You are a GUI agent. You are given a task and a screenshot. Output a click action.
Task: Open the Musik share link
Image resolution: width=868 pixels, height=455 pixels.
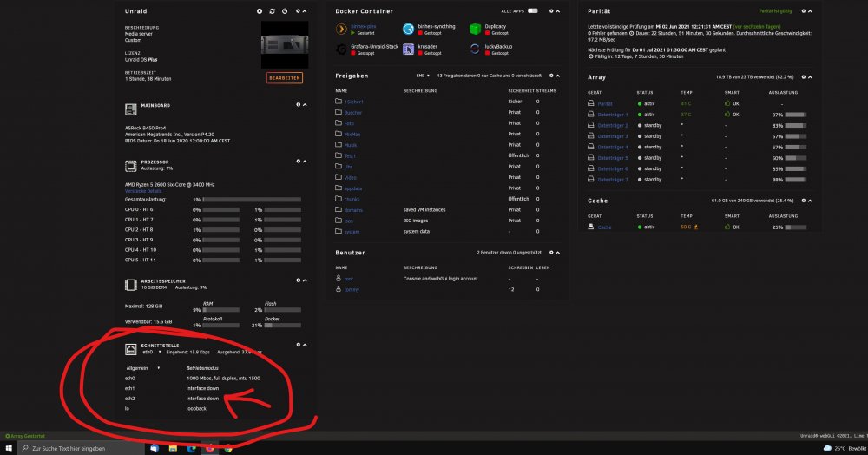point(351,145)
